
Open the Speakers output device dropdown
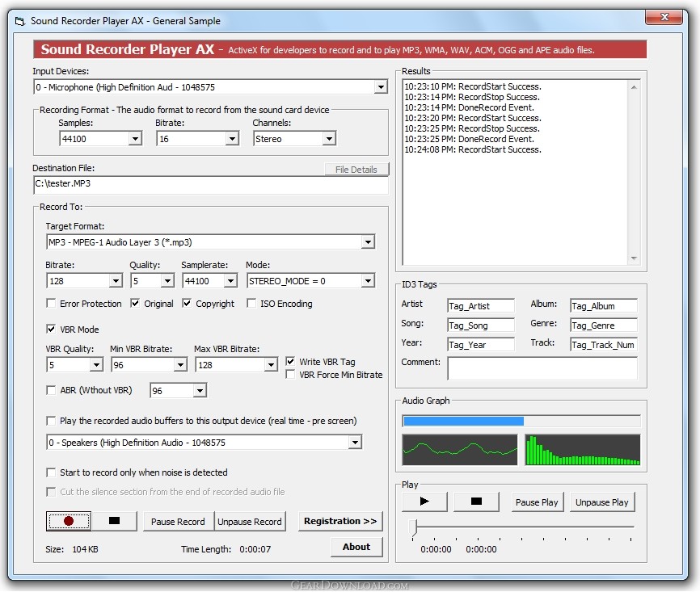coord(355,443)
